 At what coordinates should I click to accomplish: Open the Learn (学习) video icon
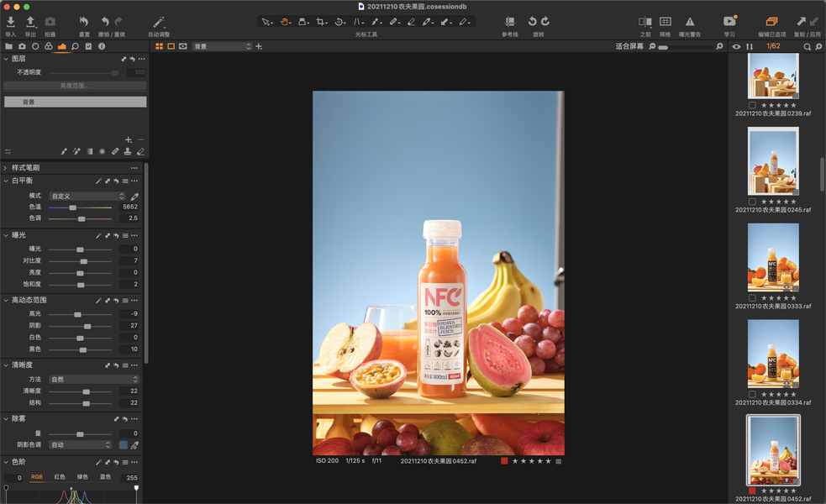coord(729,22)
